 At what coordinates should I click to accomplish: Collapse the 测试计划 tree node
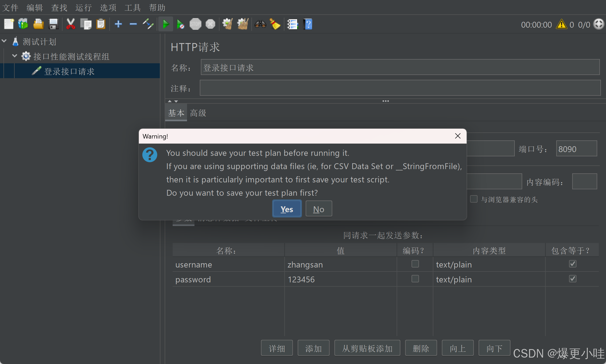4,41
